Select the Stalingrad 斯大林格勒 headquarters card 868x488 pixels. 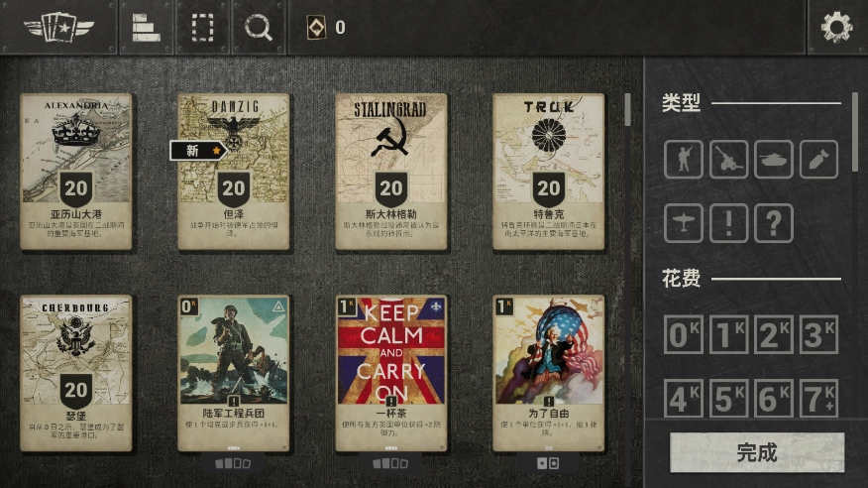point(391,172)
